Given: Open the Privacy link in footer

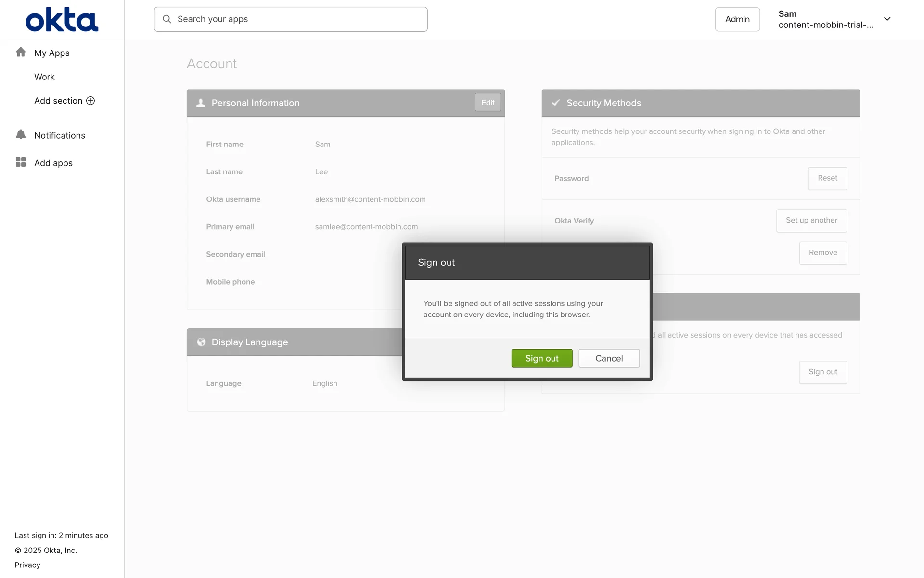Looking at the screenshot, I should 27,565.
